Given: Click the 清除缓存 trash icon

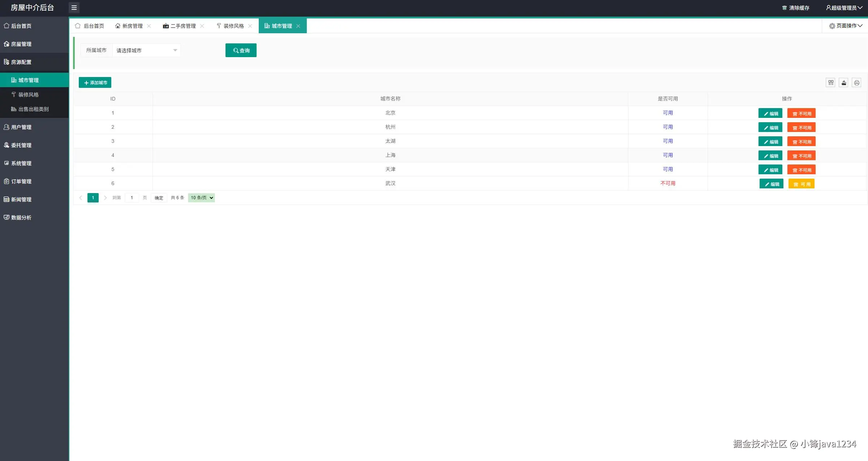Looking at the screenshot, I should [x=785, y=8].
